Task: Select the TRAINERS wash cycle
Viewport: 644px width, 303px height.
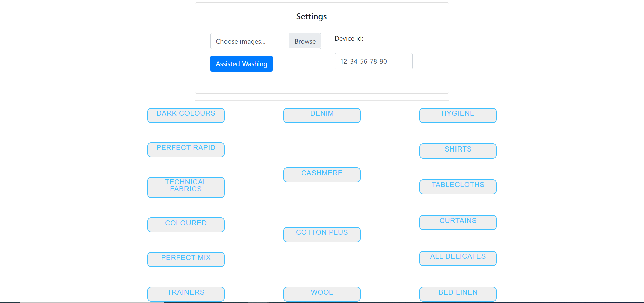Action: 185,294
